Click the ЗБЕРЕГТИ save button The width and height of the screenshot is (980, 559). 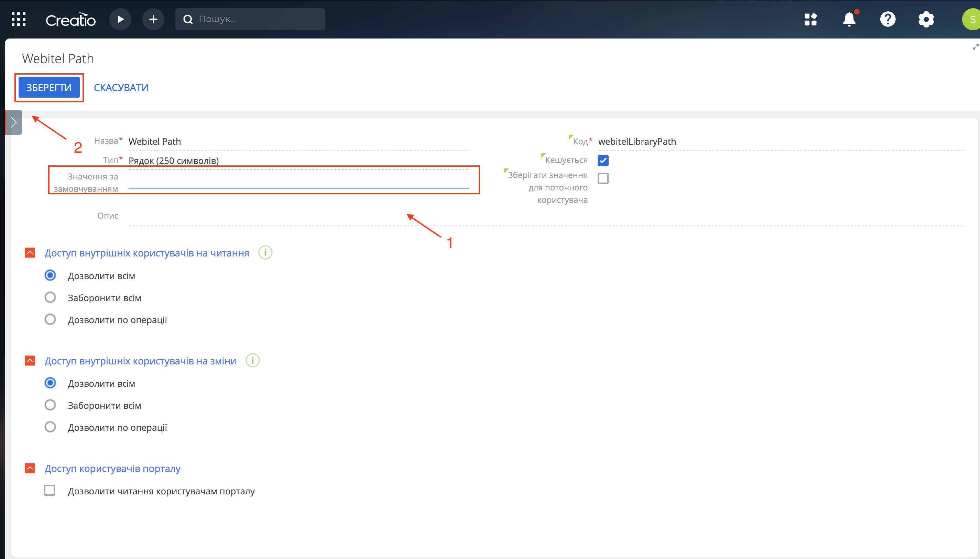coord(49,88)
